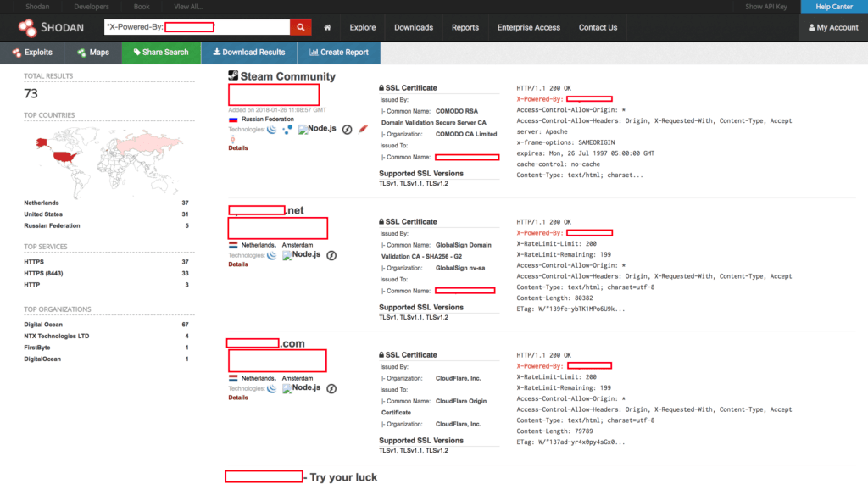
Task: Click Socket.io bolt icon in the .net result
Action: 331,255
